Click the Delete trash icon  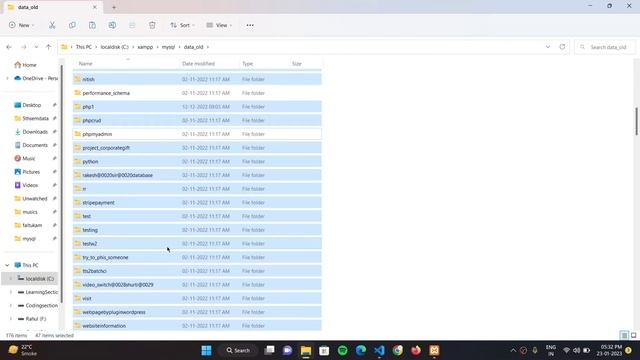click(152, 25)
